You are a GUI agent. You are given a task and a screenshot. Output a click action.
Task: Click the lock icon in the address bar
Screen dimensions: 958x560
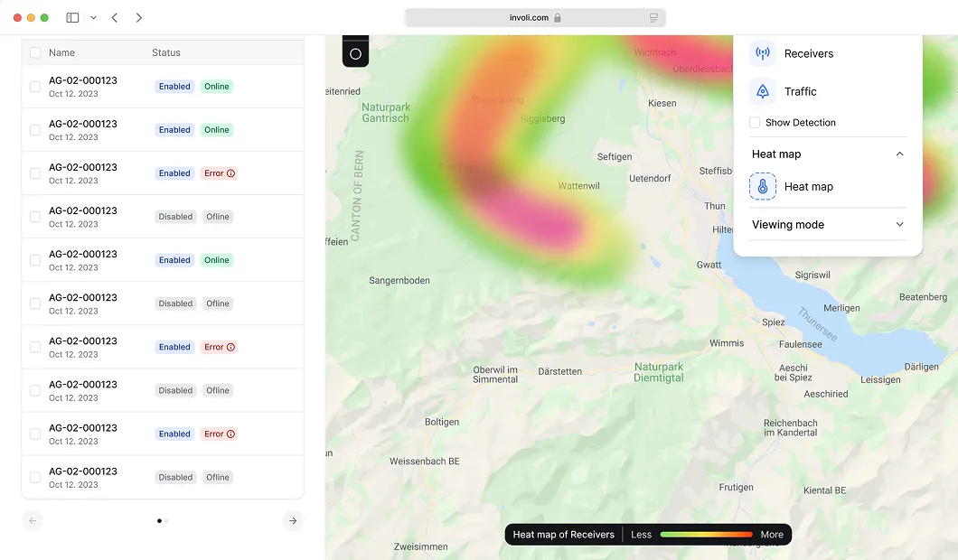(558, 17)
